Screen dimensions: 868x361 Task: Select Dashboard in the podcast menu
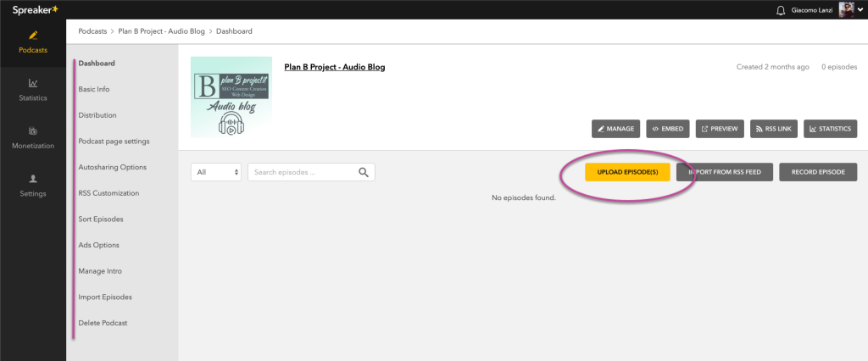point(97,63)
